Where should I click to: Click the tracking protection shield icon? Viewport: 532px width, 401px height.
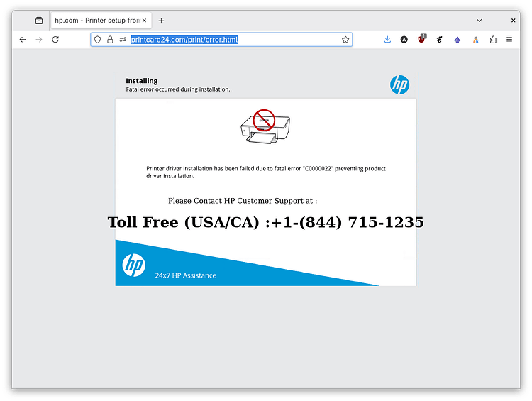[97, 40]
